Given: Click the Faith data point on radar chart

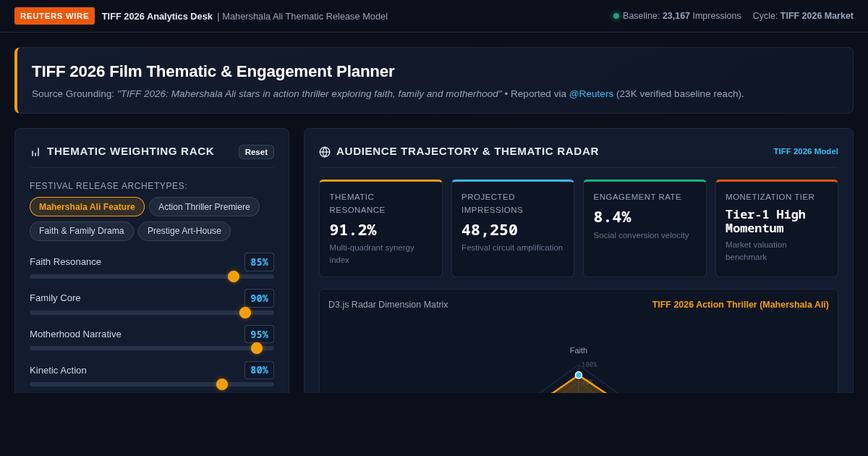Looking at the screenshot, I should click(x=579, y=375).
